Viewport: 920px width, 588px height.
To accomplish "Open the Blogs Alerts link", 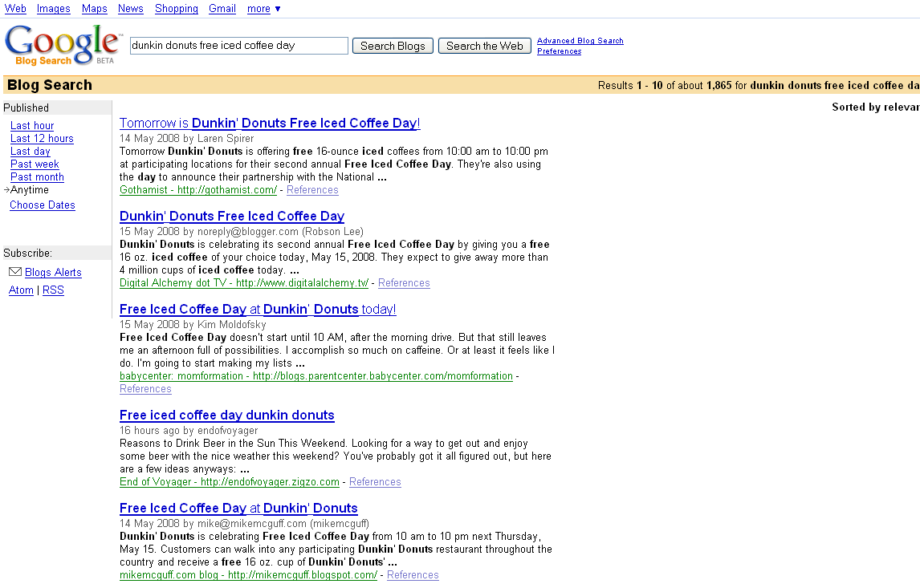I will (x=53, y=273).
